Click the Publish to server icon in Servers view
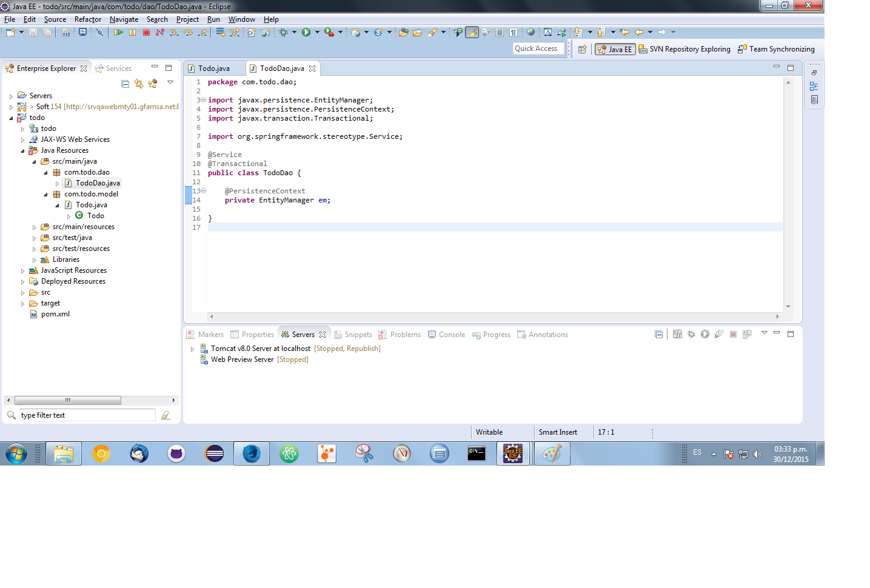Image resolution: width=870 pixels, height=588 pixels. 747,334
